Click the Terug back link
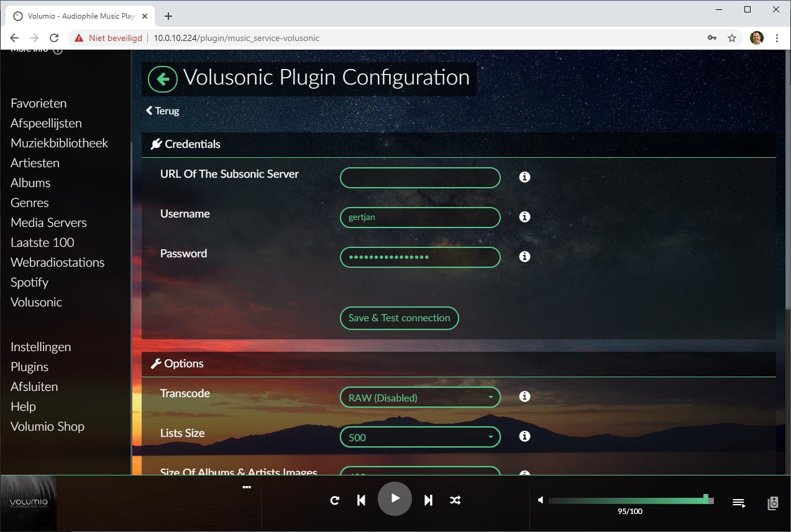Image resolution: width=791 pixels, height=532 pixels. pyautogui.click(x=163, y=111)
